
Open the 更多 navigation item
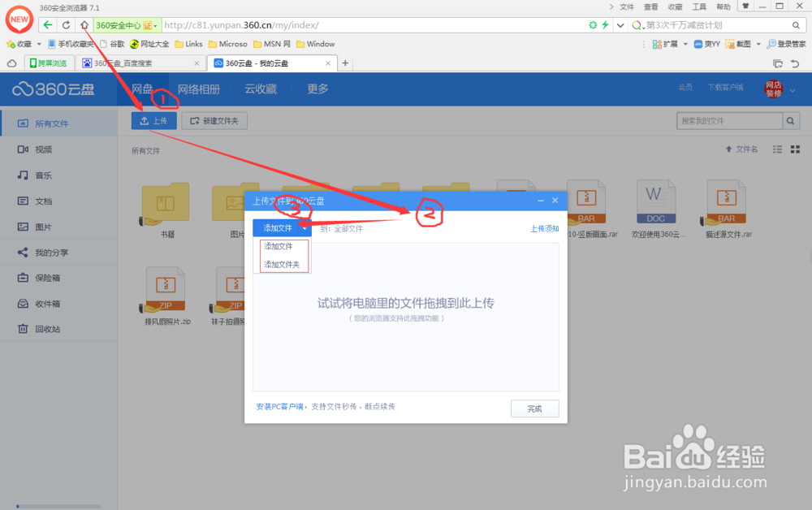(x=317, y=89)
